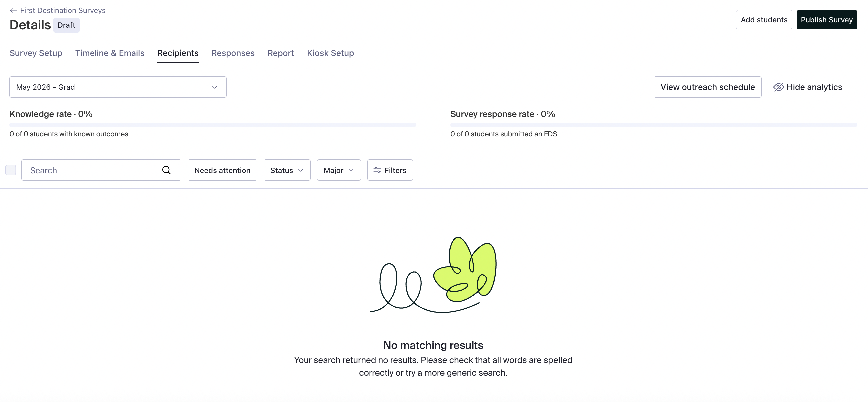Screen dimensions: 868x402
Task: Open the Timeline & Emails tab
Action: click(x=110, y=53)
